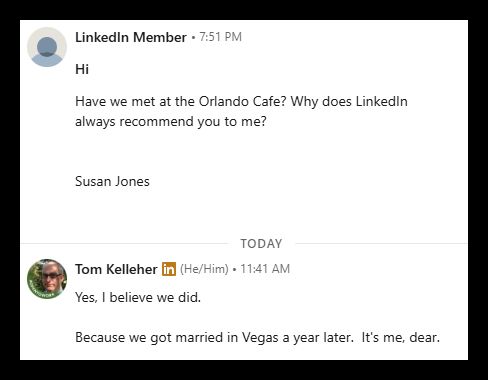The height and width of the screenshot is (380, 488).
Task: Open Tom Kelleher's name link
Action: coord(116,269)
